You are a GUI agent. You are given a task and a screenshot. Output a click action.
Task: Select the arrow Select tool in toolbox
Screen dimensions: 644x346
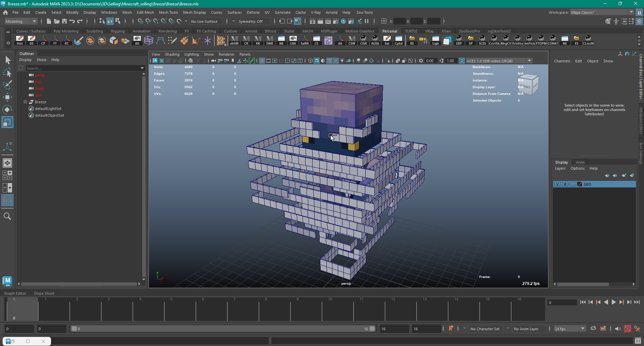(7, 60)
